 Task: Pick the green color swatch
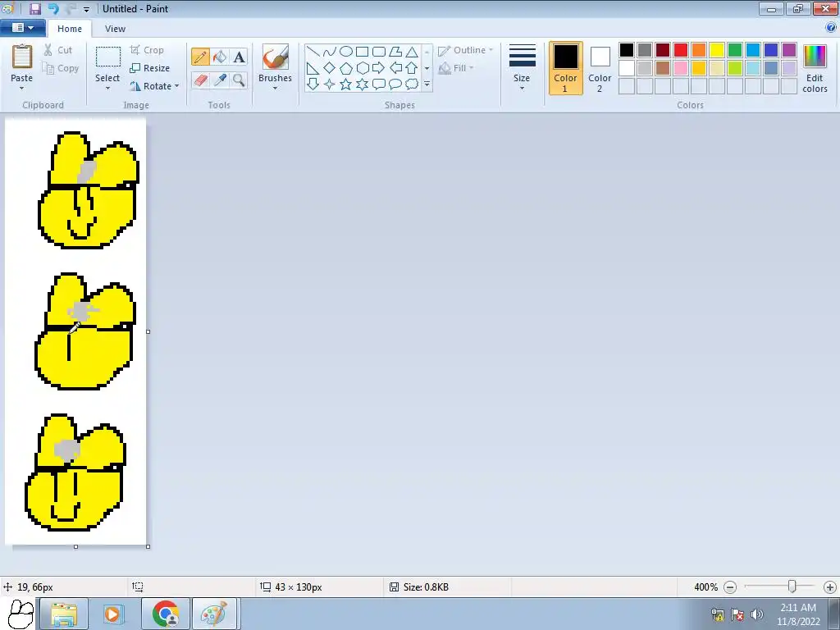pos(735,50)
